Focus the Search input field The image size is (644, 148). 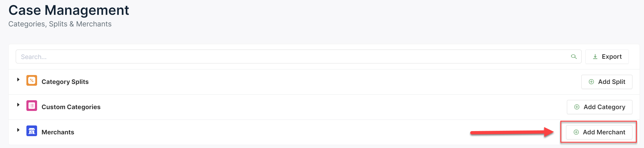[x=291, y=57]
